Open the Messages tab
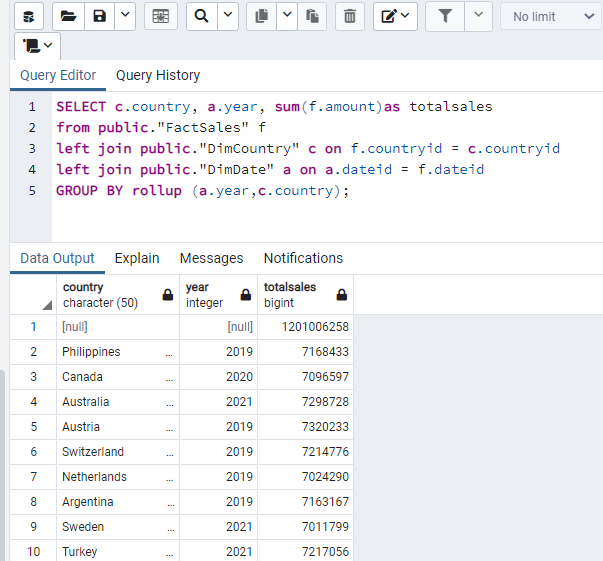The height and width of the screenshot is (561, 603). [212, 258]
